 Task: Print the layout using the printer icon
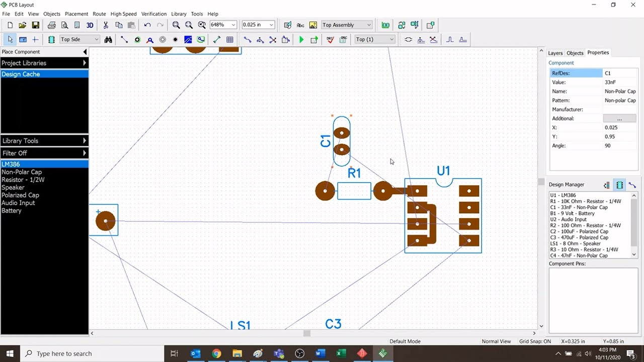tap(51, 25)
